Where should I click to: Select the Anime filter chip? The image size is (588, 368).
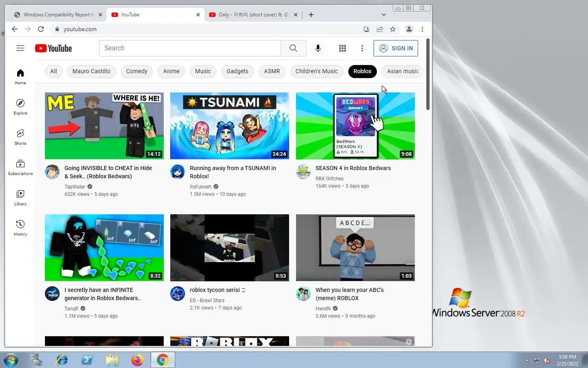[x=171, y=71]
